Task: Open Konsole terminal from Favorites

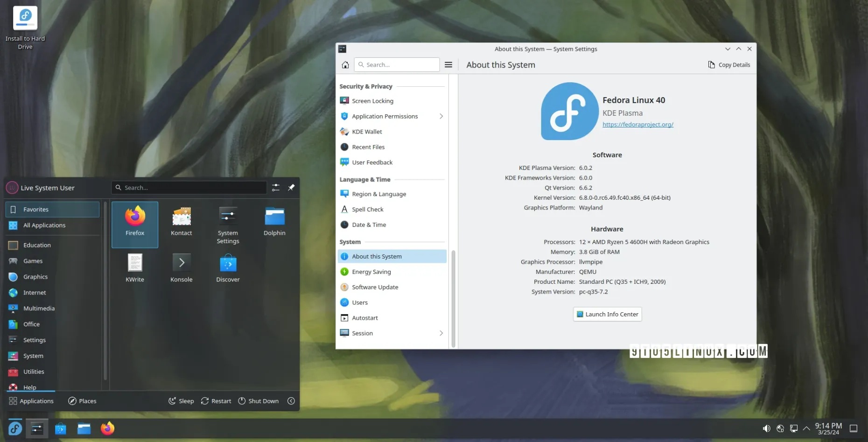Action: coord(182,268)
